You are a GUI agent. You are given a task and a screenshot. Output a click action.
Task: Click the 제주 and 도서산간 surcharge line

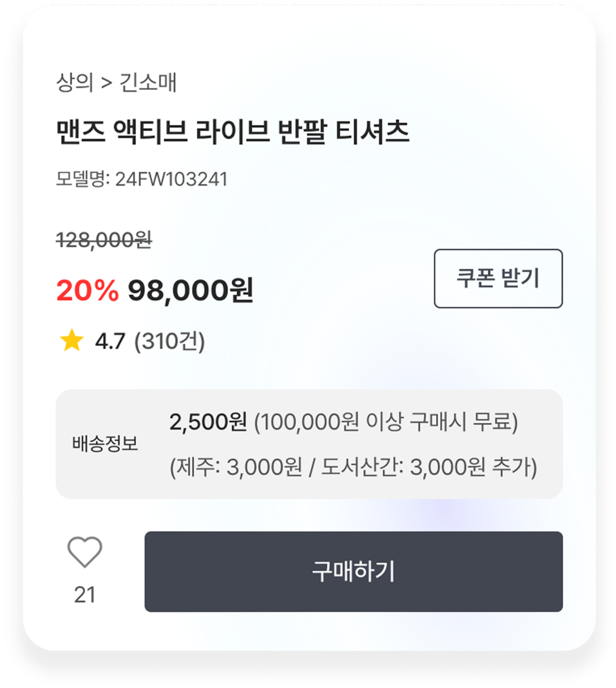353,467
